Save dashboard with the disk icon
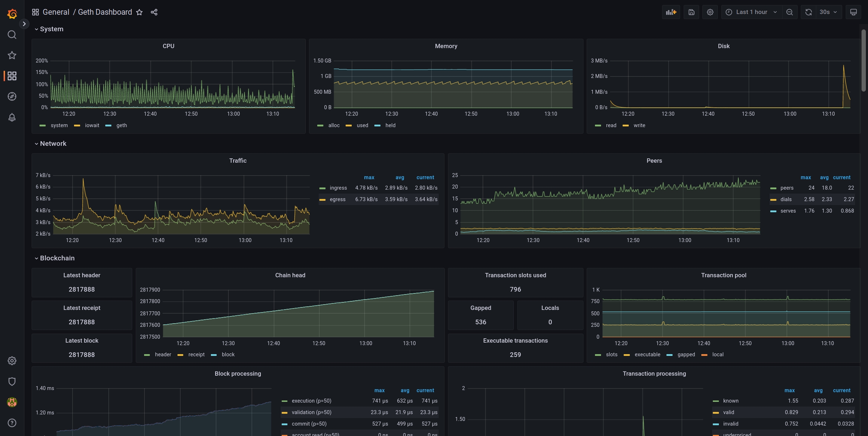 (691, 12)
